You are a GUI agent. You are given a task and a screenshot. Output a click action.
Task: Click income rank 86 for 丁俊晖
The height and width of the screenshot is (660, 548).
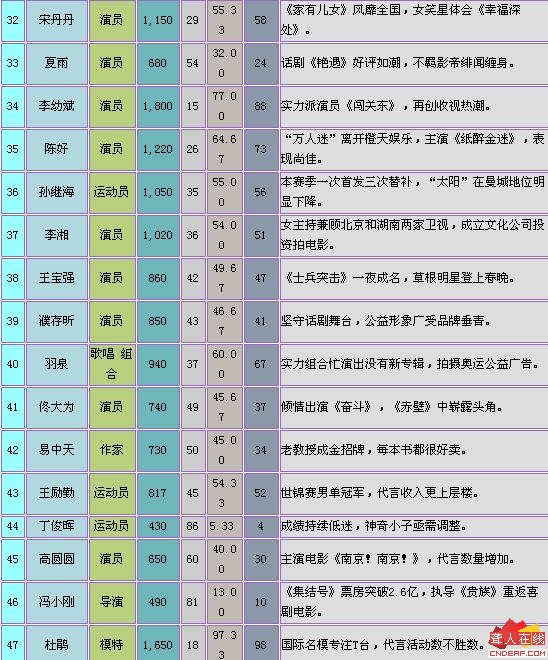192,526
